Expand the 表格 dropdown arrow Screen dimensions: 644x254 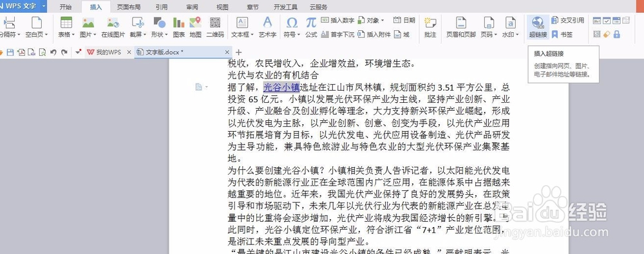click(x=73, y=35)
